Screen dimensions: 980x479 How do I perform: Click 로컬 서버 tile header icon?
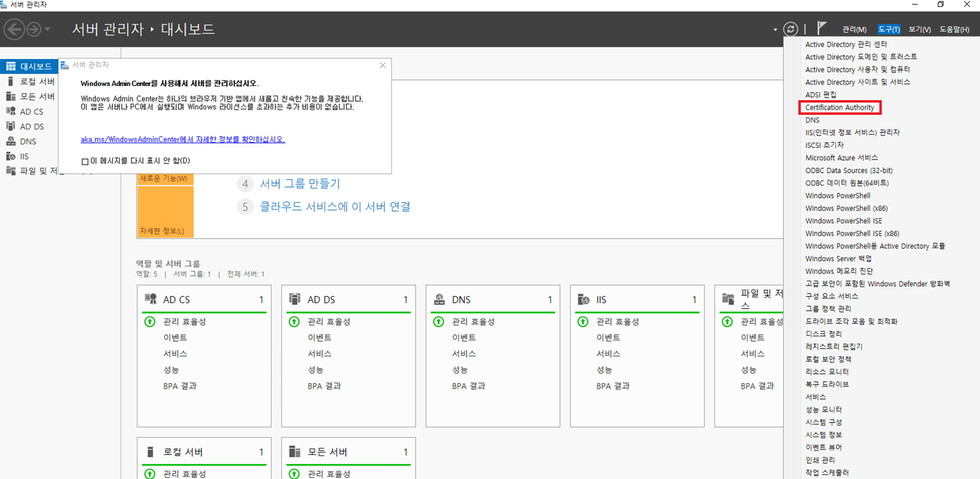pyautogui.click(x=150, y=452)
